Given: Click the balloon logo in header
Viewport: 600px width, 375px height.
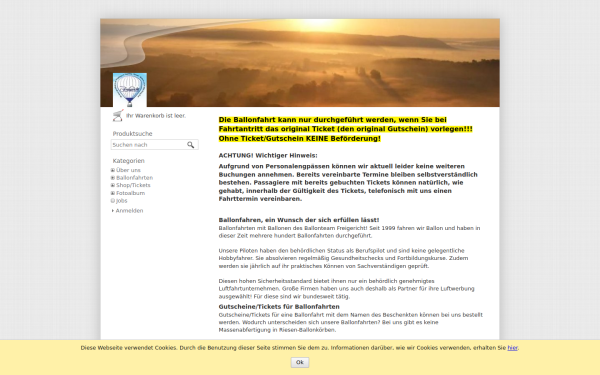Looking at the screenshot, I should coord(130,90).
